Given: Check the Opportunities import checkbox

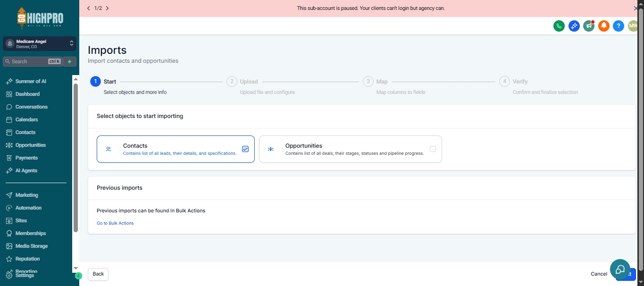Looking at the screenshot, I should point(433,149).
